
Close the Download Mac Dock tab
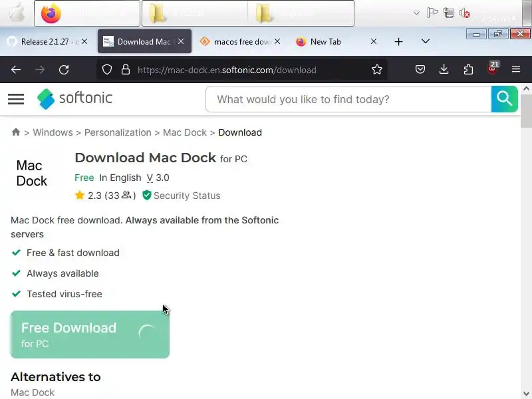coord(181,41)
